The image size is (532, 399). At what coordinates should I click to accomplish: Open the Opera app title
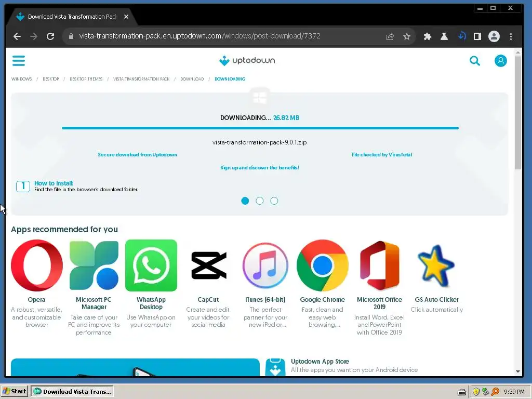(37, 300)
